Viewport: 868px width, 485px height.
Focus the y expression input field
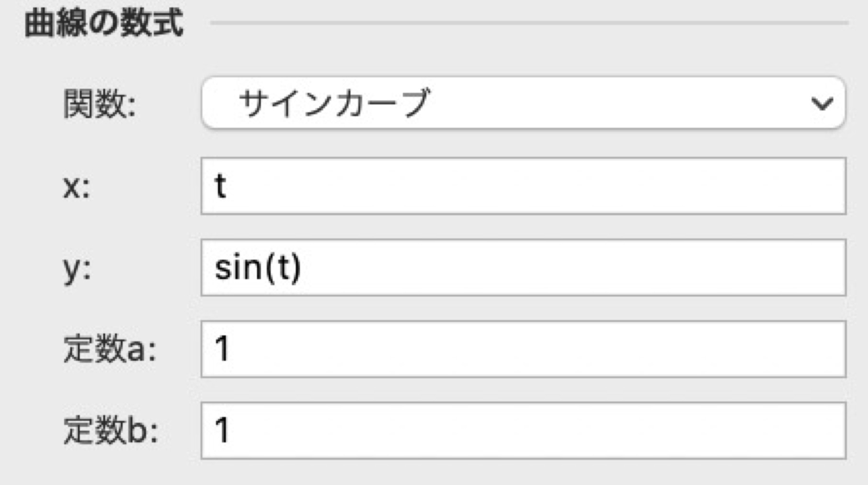pos(523,268)
